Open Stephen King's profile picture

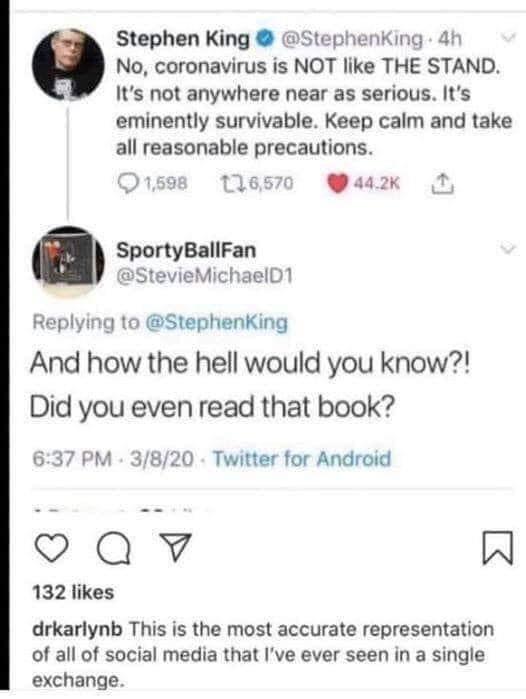(x=68, y=65)
